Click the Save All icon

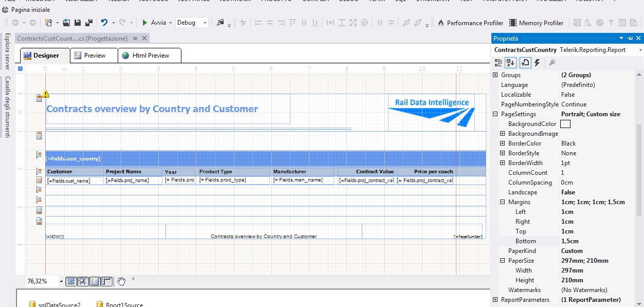coord(88,23)
